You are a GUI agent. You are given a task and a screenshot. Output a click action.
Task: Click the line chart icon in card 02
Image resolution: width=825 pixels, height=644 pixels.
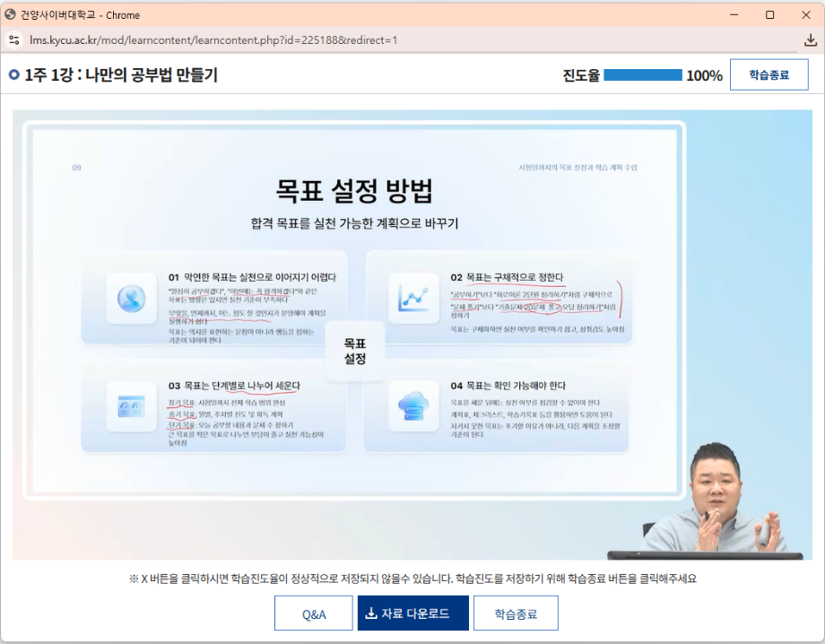click(413, 299)
